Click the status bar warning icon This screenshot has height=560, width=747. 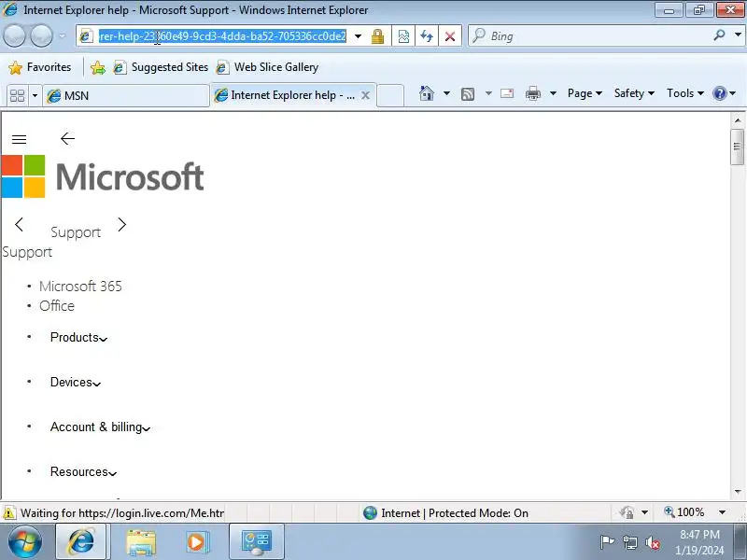click(8, 513)
